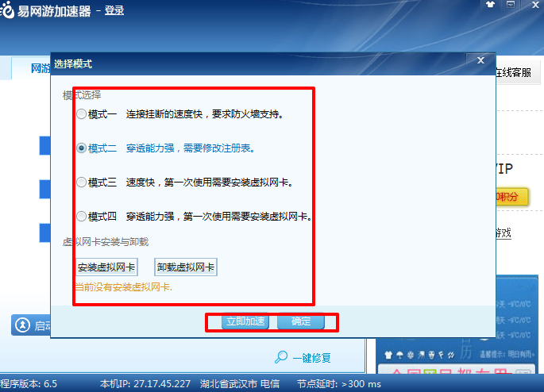544x392 pixels.
Task: Click 连接挂断的速度快 description text
Action: coord(164,114)
